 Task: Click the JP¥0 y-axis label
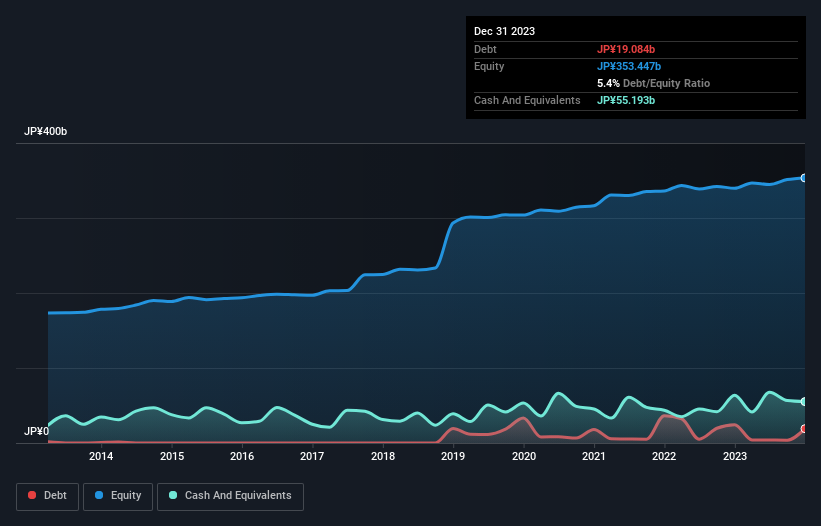(35, 431)
